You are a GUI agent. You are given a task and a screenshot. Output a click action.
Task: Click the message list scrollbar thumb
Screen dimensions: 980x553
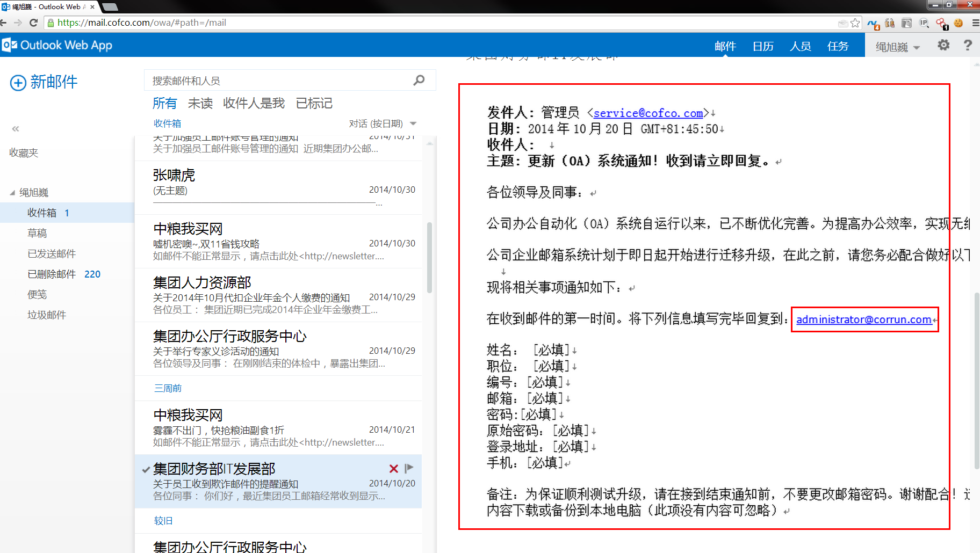point(429,258)
